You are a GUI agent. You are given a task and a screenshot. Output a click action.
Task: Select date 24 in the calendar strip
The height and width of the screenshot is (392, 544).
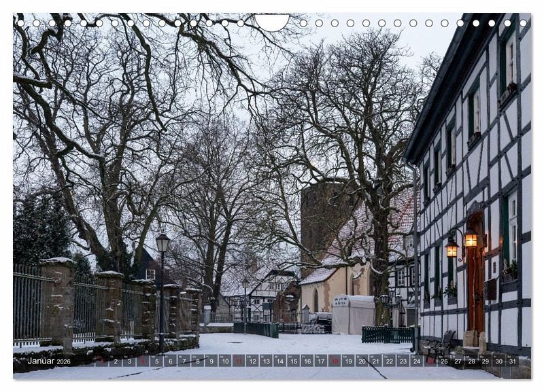416,361
